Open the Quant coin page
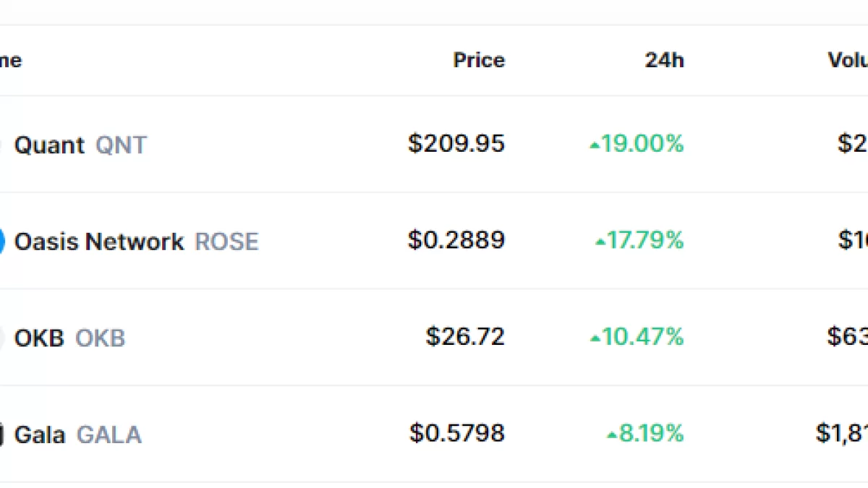The height and width of the screenshot is (488, 868). point(49,145)
